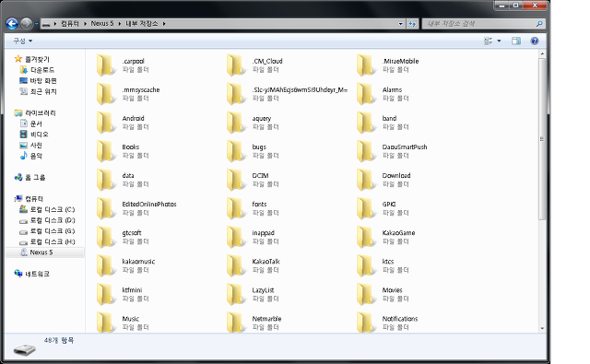This screenshot has height=364, width=590.
Task: Click the Forward navigation arrow
Action: coord(27,24)
